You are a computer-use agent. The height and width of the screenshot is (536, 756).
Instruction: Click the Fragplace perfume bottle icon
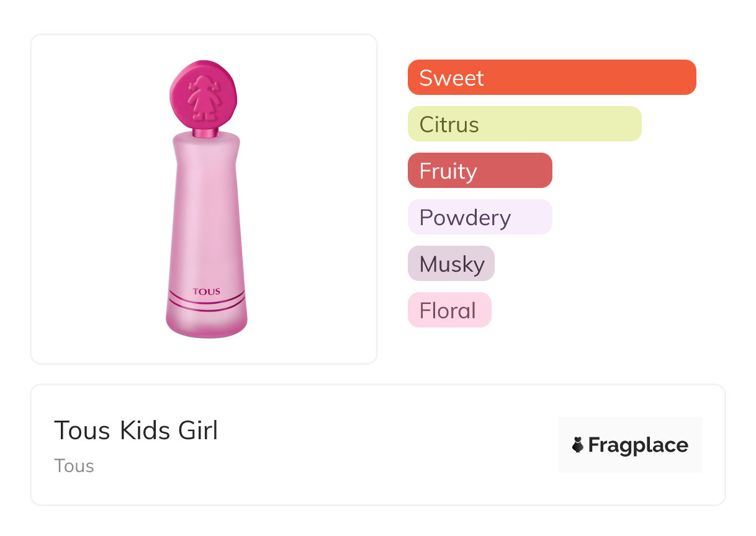[578, 445]
